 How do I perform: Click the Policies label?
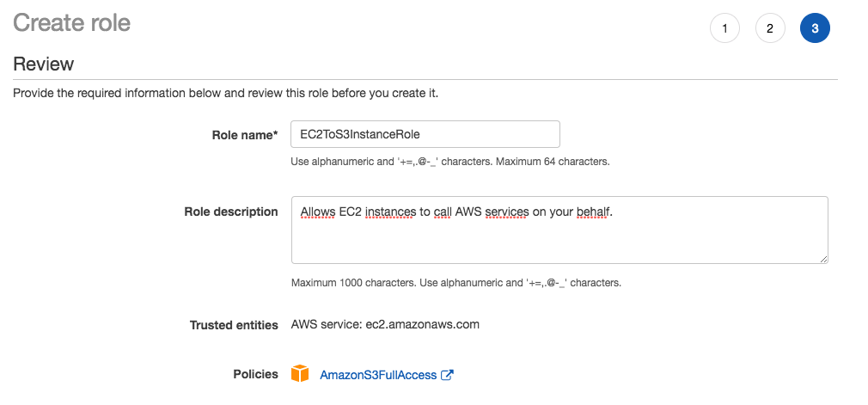tap(255, 374)
